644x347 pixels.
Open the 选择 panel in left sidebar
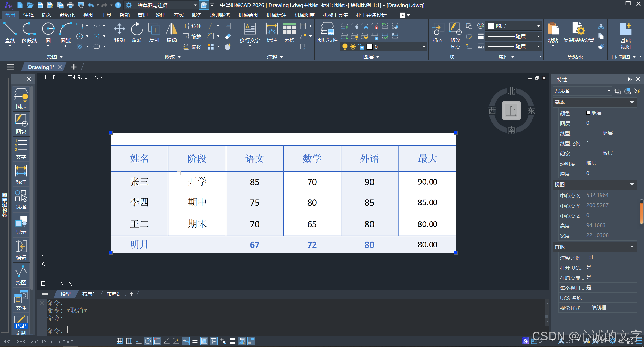21,199
